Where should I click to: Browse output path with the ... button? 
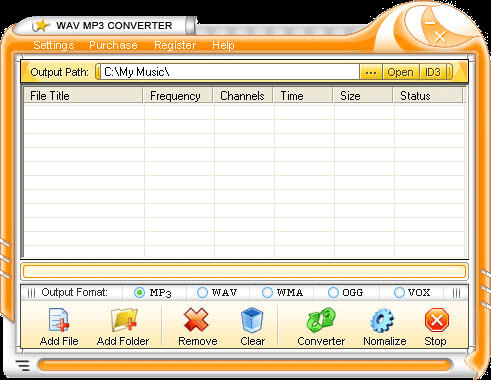pyautogui.click(x=371, y=72)
